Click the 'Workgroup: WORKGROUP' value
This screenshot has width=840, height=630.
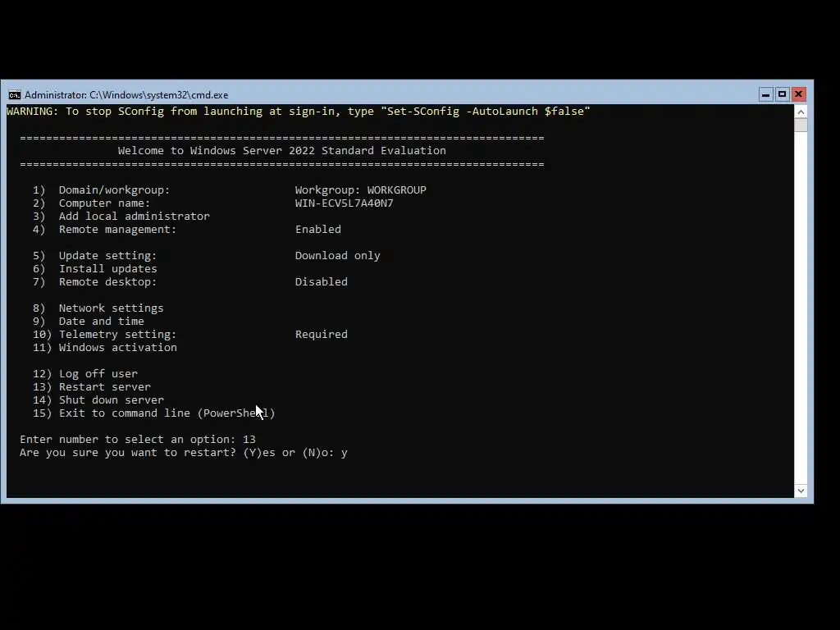tap(361, 190)
